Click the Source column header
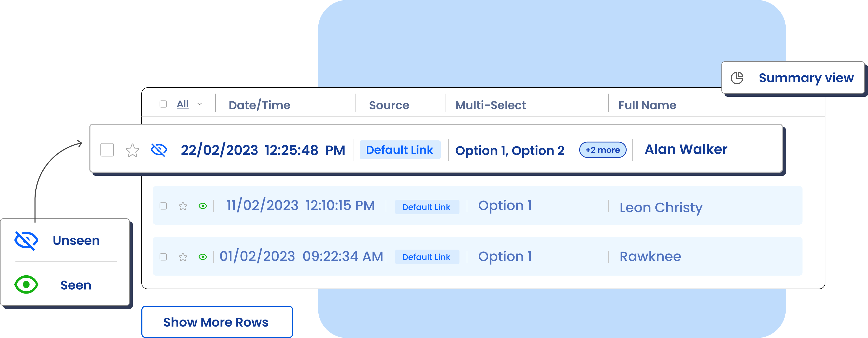Viewport: 868px width, 338px height. pyautogui.click(x=389, y=105)
